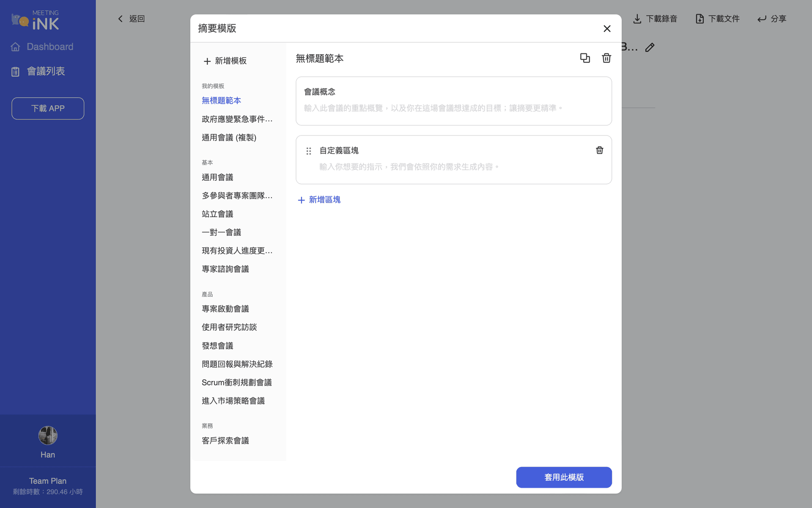Select the 站立會議 template
The image size is (812, 508).
click(x=217, y=214)
